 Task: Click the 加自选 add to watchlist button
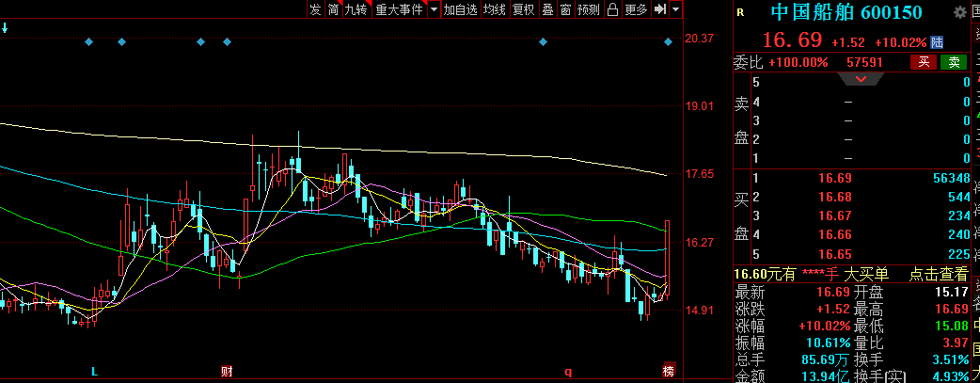click(x=461, y=9)
